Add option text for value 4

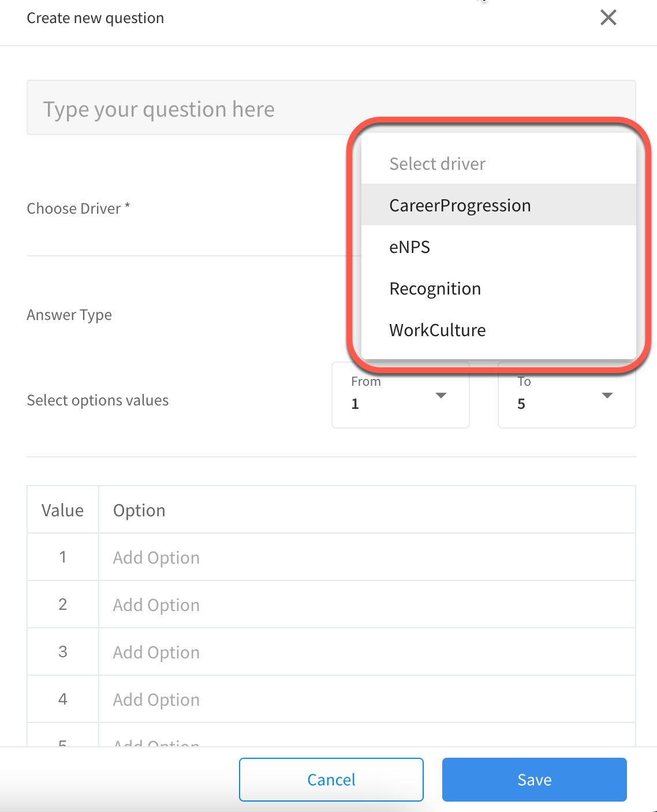click(367, 699)
